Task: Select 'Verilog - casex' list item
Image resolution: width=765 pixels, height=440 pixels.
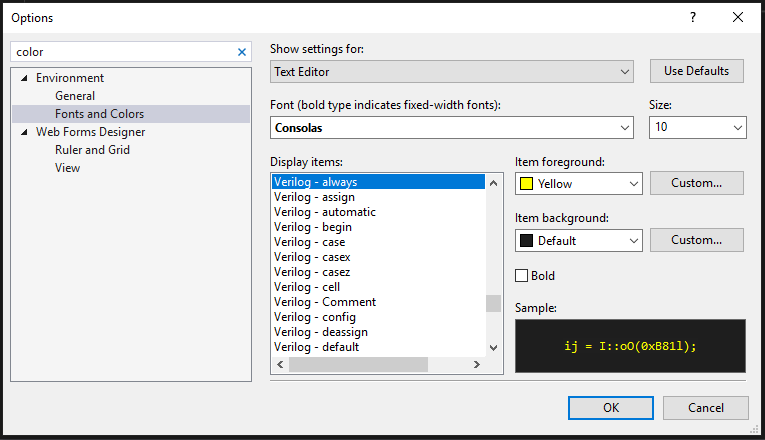Action: tap(378, 257)
